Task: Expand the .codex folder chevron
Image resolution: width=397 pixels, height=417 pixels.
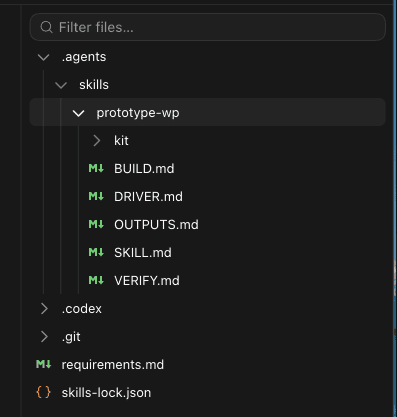Action: (x=44, y=309)
